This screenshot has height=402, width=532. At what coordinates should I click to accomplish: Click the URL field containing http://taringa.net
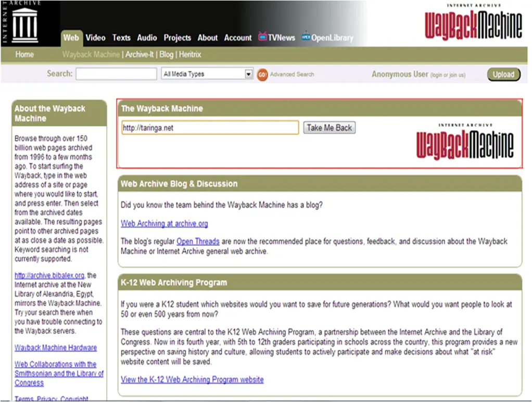tap(210, 128)
